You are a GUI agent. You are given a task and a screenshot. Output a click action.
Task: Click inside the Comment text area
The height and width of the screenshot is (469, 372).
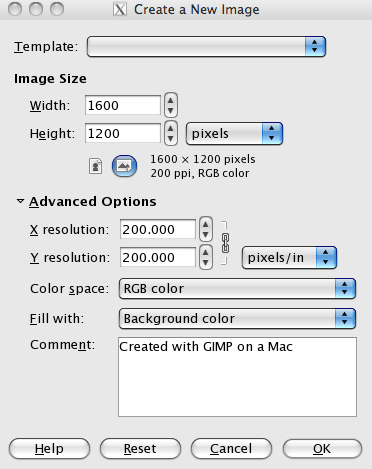click(x=237, y=377)
